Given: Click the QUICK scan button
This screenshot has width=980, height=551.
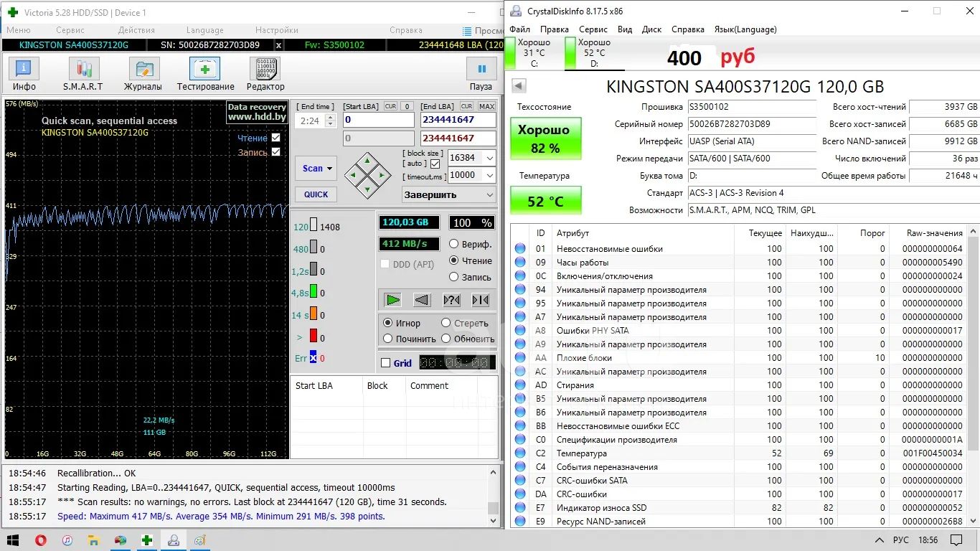Looking at the screenshot, I should (x=316, y=194).
